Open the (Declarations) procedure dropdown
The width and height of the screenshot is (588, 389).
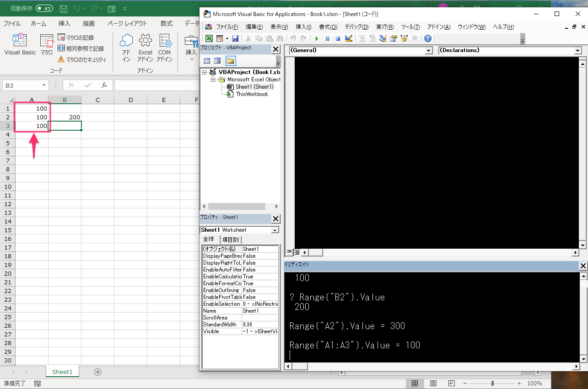(x=577, y=51)
